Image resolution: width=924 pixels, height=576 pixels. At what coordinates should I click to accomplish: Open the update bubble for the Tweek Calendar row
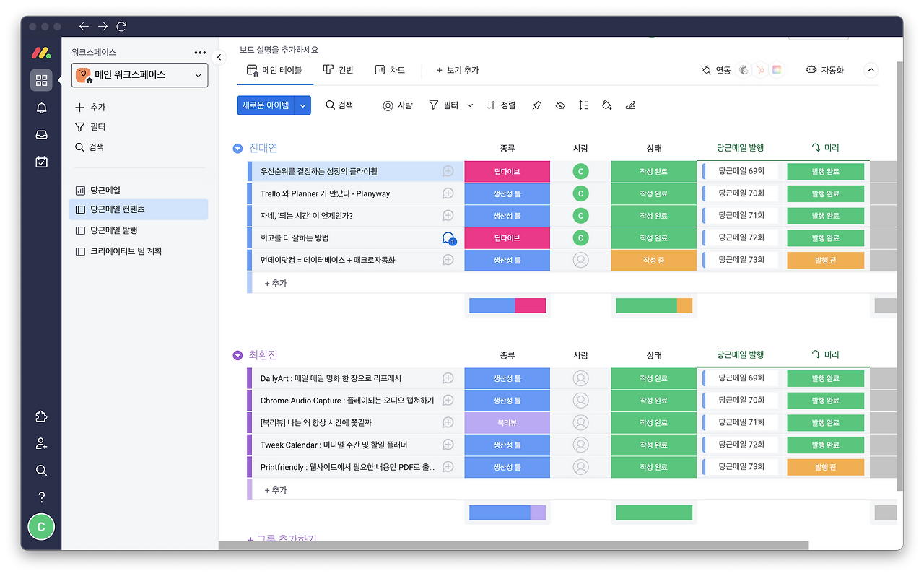point(448,445)
